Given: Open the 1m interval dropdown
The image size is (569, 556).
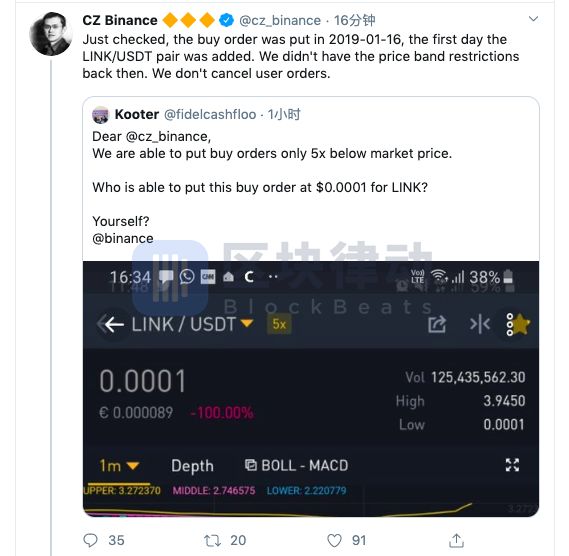Looking at the screenshot, I should point(119,466).
